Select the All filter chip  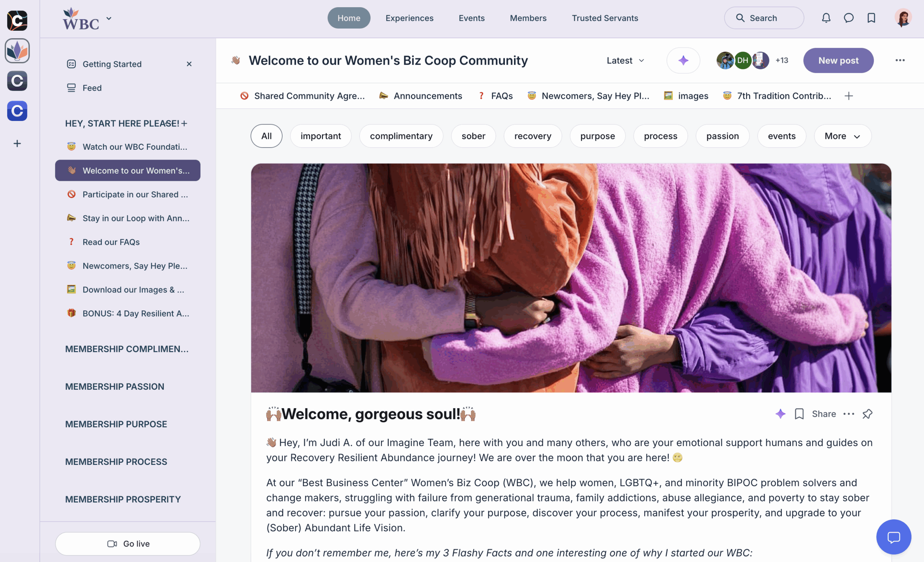pos(266,136)
